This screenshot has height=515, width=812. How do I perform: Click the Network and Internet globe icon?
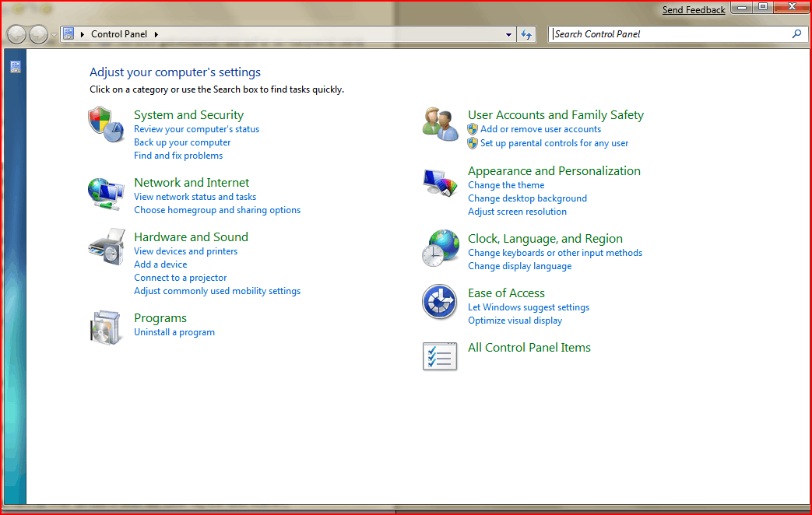coord(106,194)
